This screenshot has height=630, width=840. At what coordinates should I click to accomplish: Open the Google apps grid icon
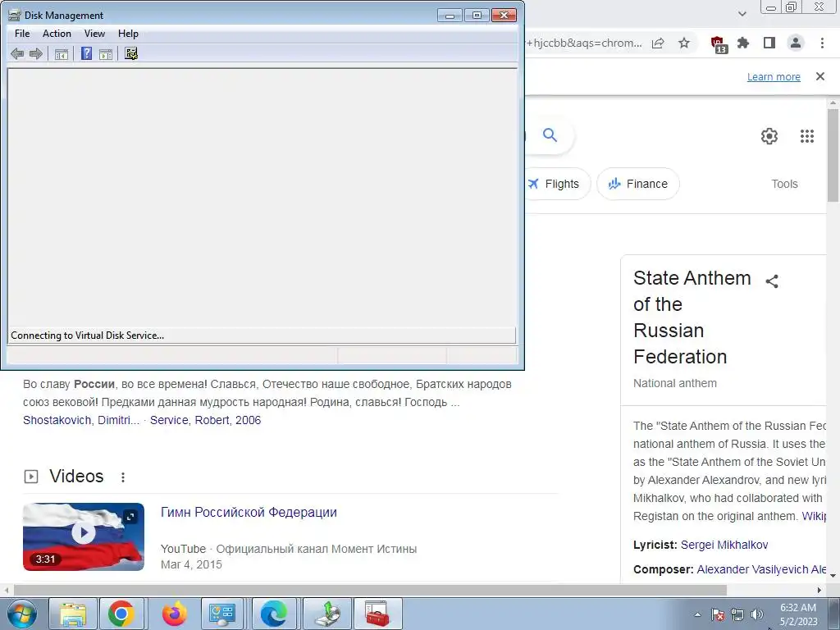tap(807, 136)
